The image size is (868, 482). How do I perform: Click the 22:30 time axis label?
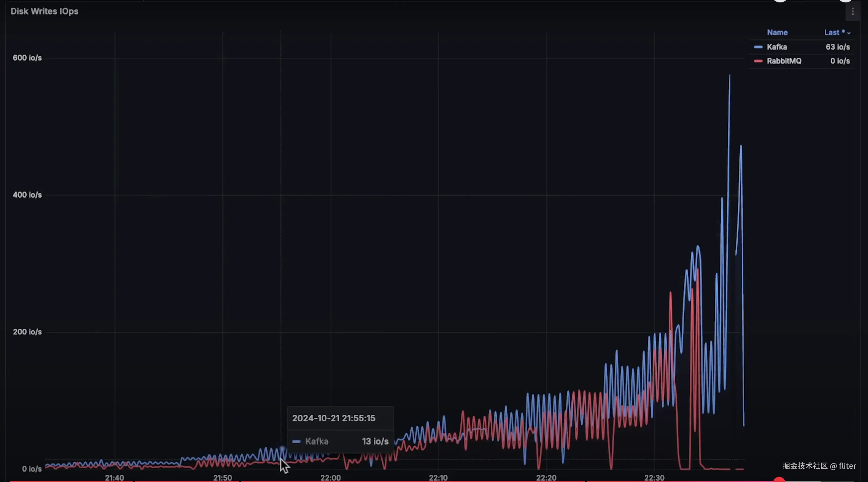(x=654, y=477)
